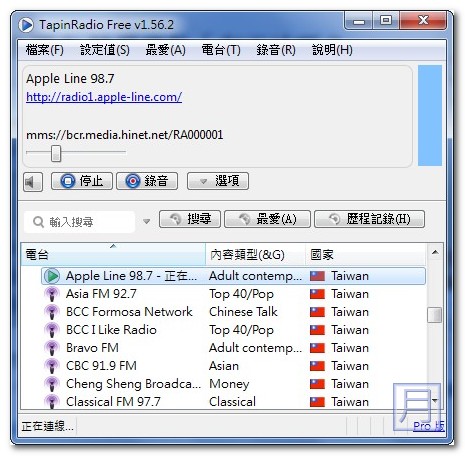Click the Taiwan flag in Apple Line row

click(317, 276)
